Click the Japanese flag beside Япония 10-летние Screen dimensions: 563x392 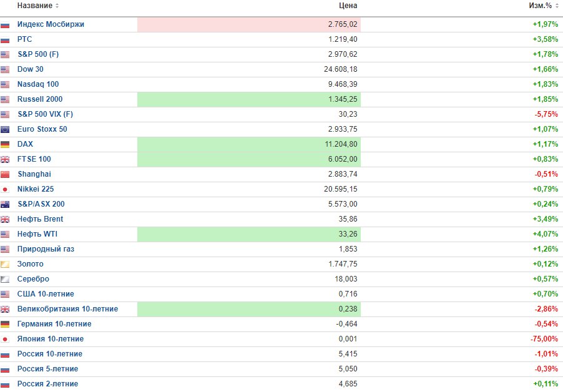click(5, 339)
